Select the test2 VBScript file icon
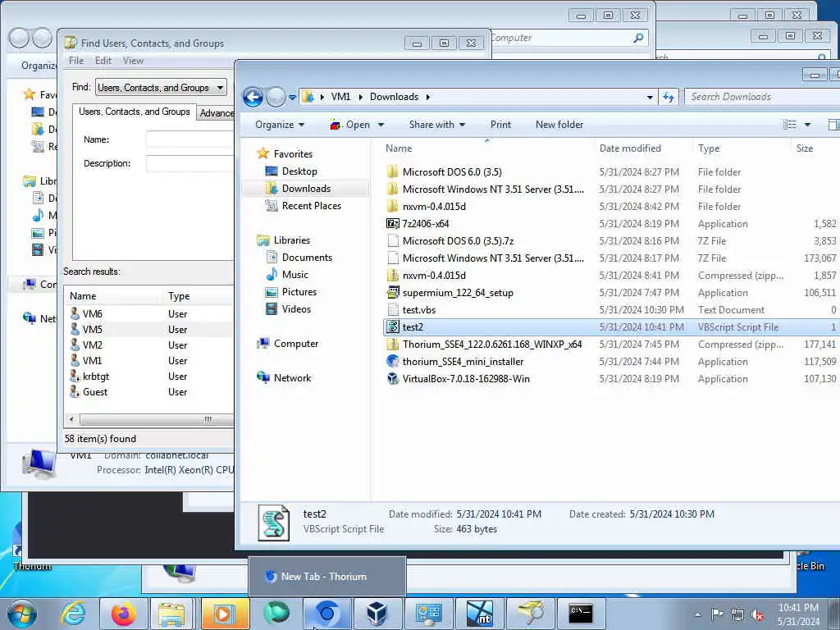This screenshot has width=840, height=630. (393, 327)
